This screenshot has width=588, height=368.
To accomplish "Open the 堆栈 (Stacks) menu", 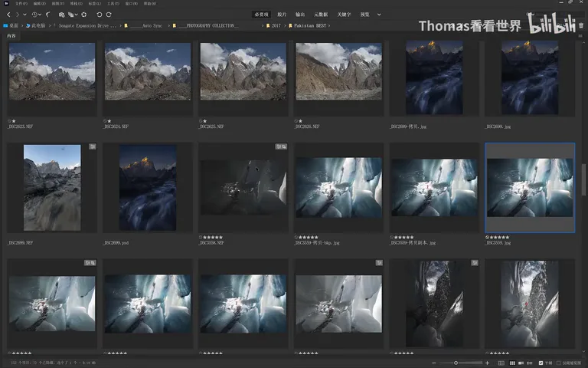I will pyautogui.click(x=77, y=3).
